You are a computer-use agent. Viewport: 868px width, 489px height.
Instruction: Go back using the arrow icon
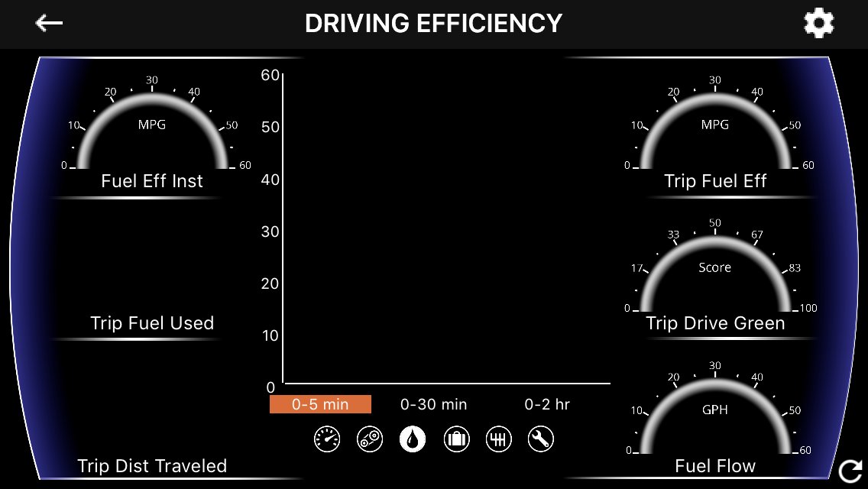click(49, 23)
